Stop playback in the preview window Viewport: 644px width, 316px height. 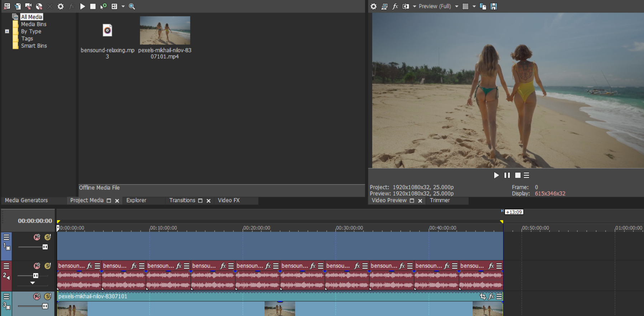coord(518,175)
